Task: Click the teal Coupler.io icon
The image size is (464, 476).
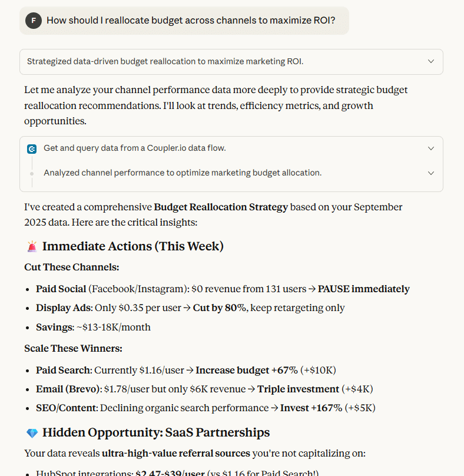Action: [x=32, y=148]
